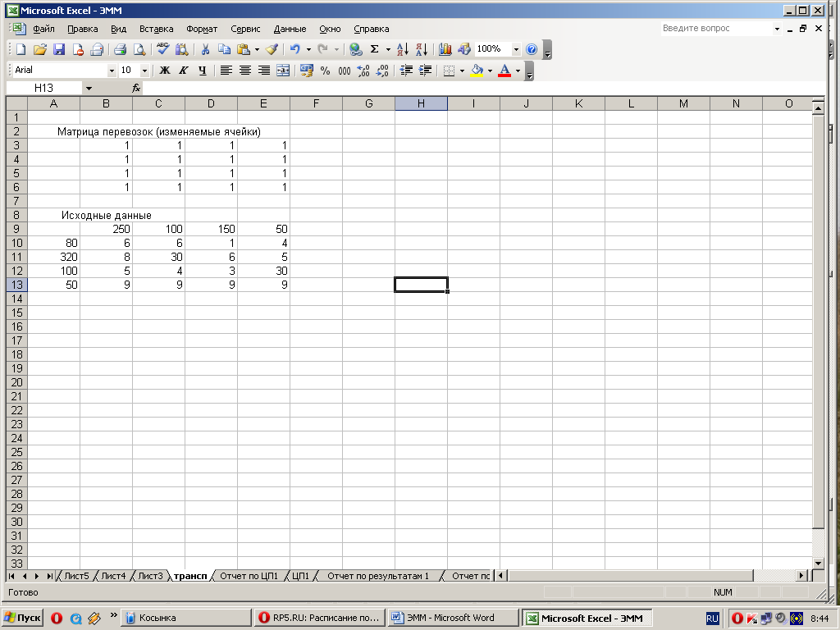Switch to the Отчет по результатам 1 tab
This screenshot has width=840, height=630.
click(x=378, y=576)
